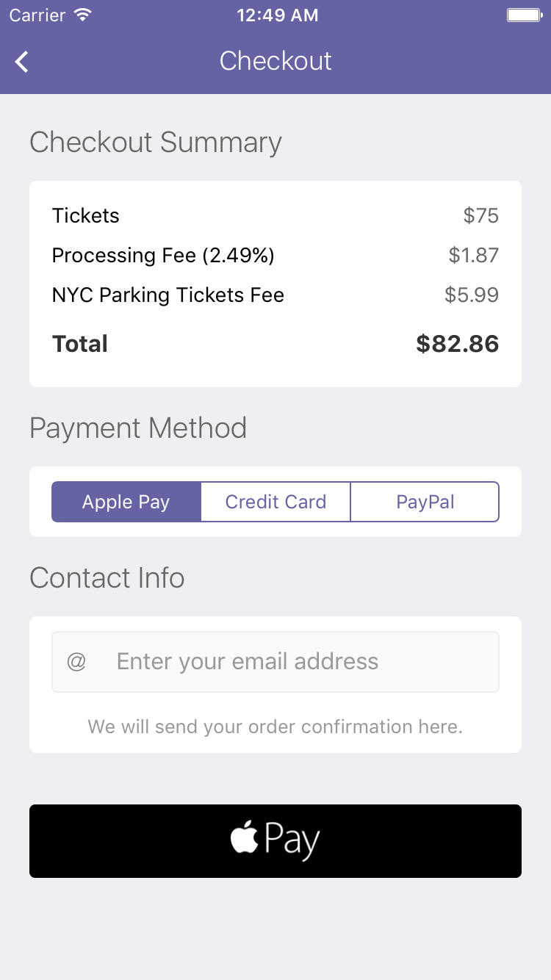Image resolution: width=551 pixels, height=980 pixels.
Task: Switch to Credit Card payment method
Action: (275, 502)
